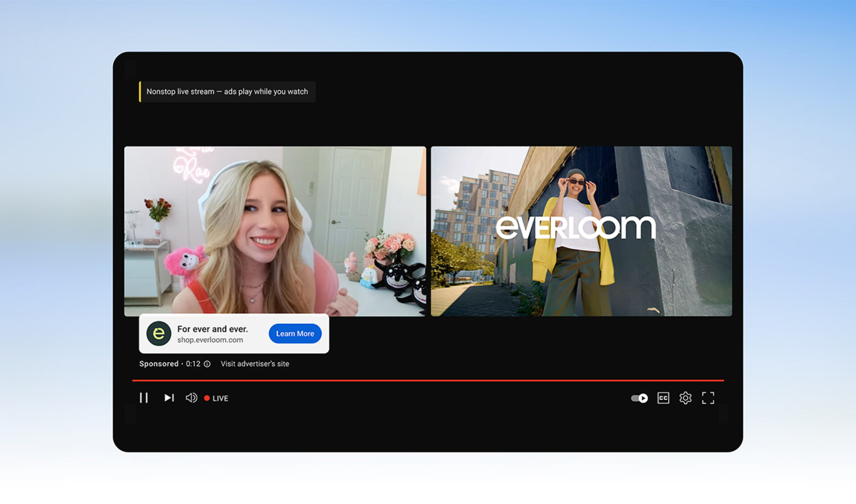Jump to live by clicking LIVE label
Viewport: 856px width, 504px height.
point(221,398)
